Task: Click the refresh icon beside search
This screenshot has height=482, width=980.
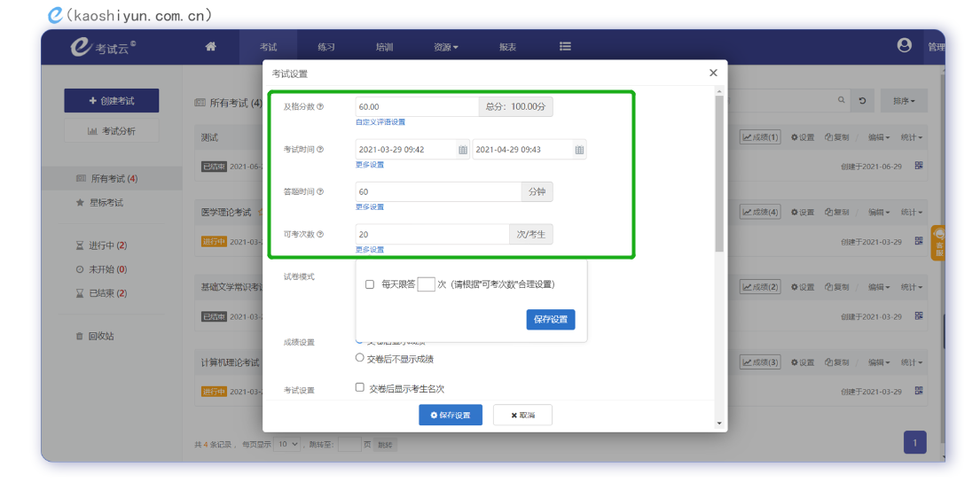Action: click(x=862, y=100)
